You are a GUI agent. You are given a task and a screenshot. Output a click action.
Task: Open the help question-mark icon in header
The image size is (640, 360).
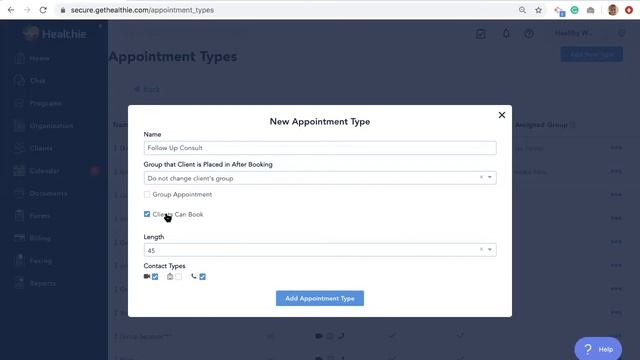(x=529, y=34)
